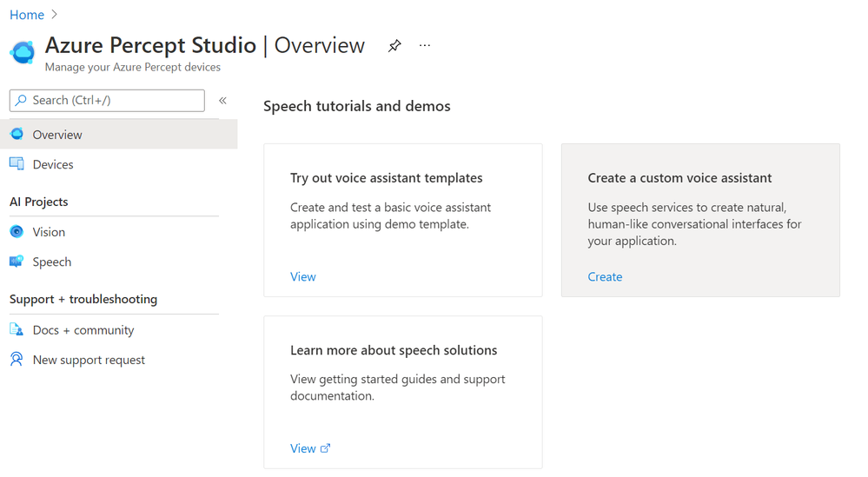This screenshot has width=868, height=477.
Task: Click 'Create and test a basic voice' description
Action: coord(390,215)
